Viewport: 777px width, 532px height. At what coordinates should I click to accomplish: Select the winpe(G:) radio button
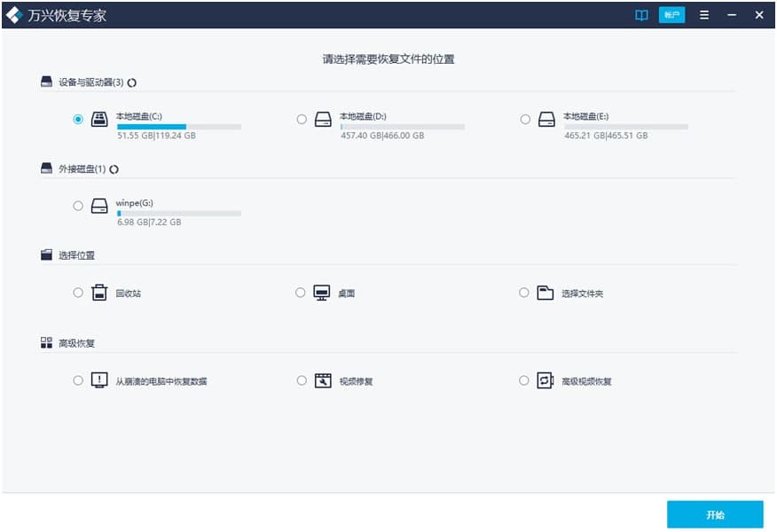(x=78, y=206)
